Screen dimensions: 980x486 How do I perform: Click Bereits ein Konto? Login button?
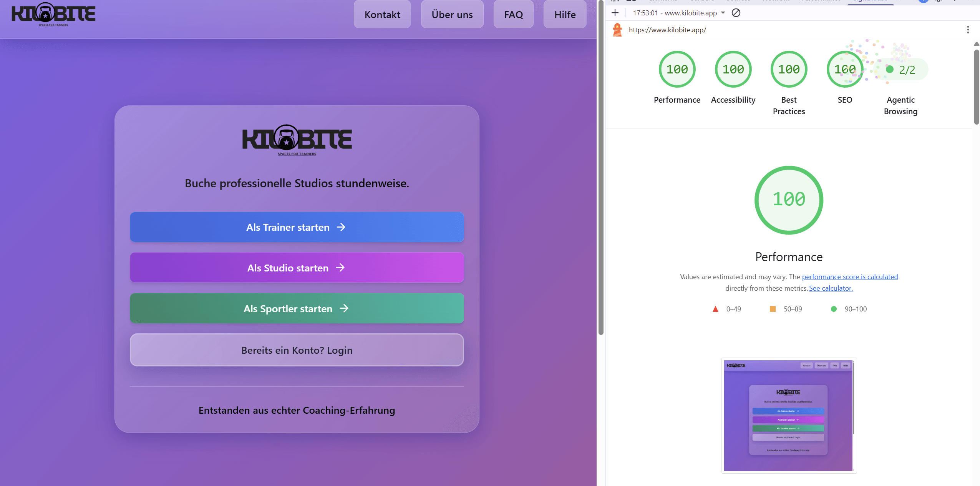(297, 350)
